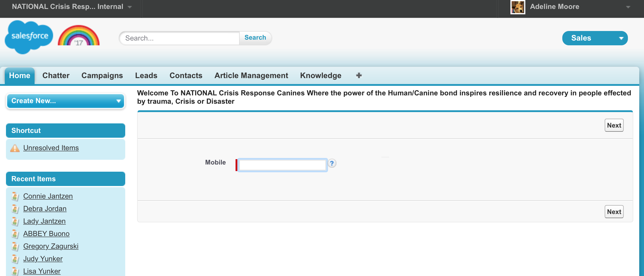Click the warning icon beside Unresolved Items
Image resolution: width=644 pixels, height=276 pixels.
pos(15,148)
